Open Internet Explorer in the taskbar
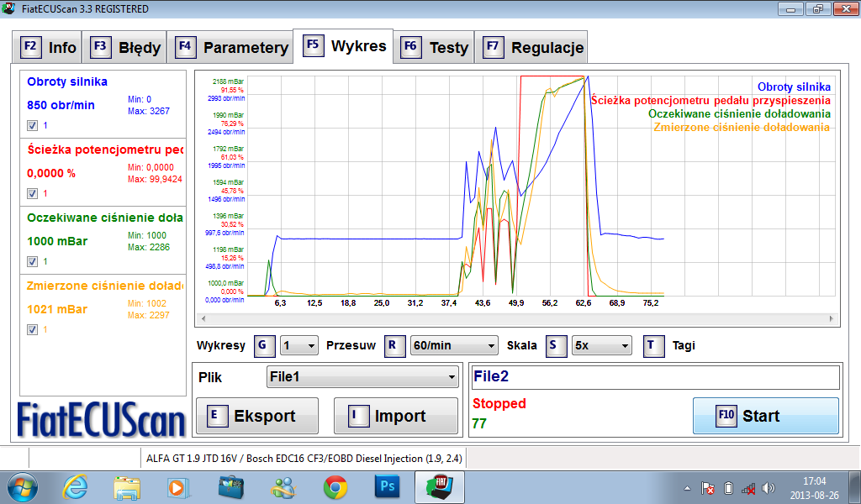861x504 pixels. point(76,486)
